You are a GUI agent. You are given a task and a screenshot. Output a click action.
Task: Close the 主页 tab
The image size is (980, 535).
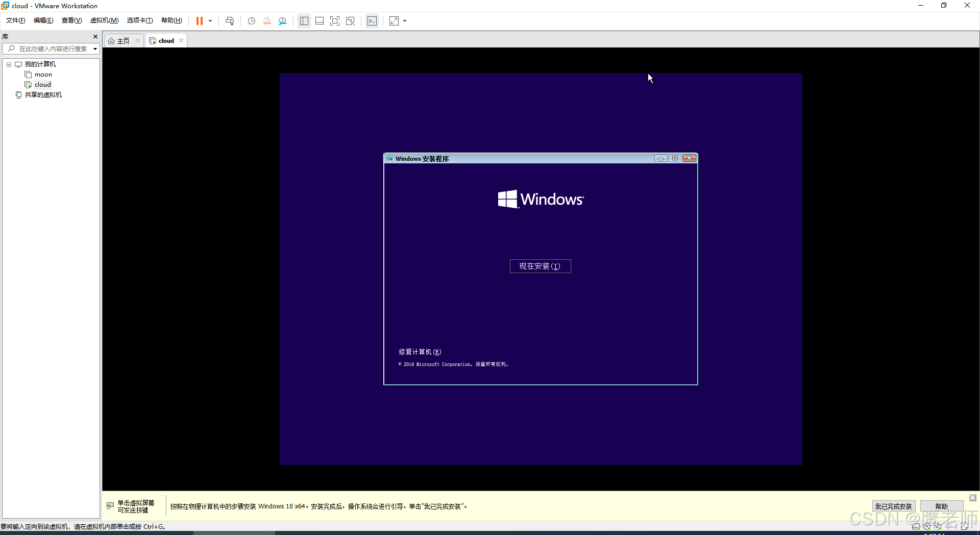click(x=138, y=41)
